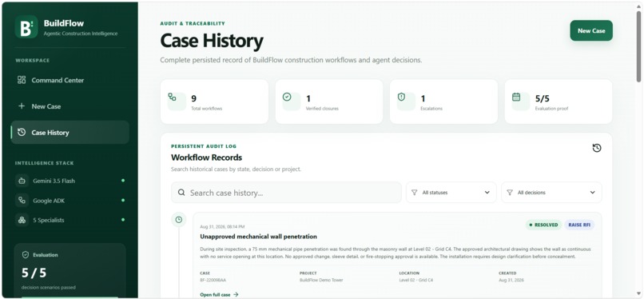Screen dimensions: 644x299
Task: Click the BuildFlow logo icon
Action: pos(26,27)
